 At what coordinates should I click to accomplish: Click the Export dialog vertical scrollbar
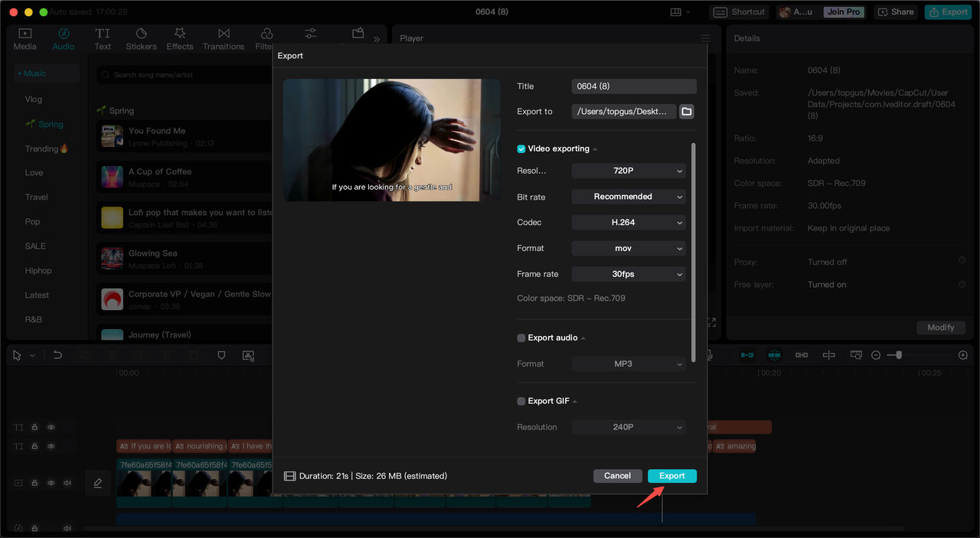pos(694,253)
